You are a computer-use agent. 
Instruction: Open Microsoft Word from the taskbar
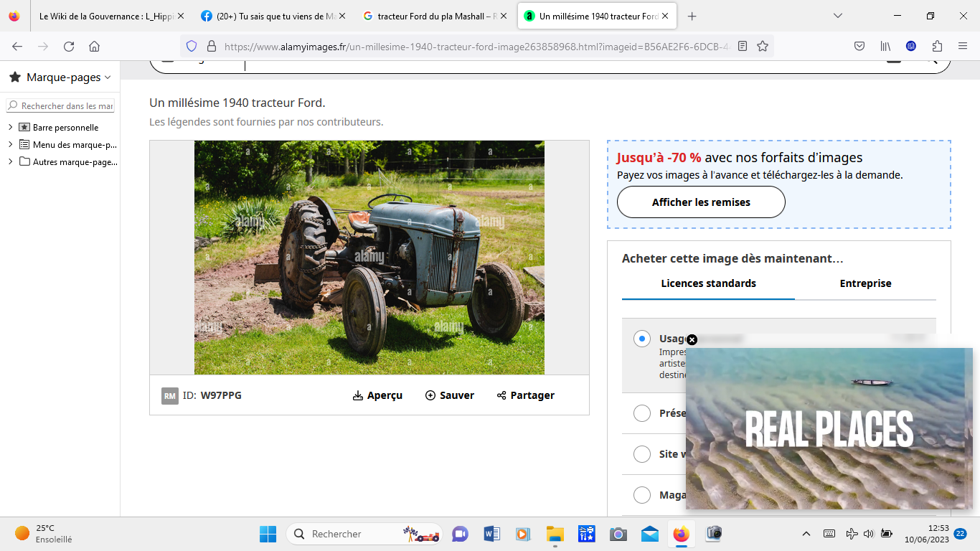[491, 534]
